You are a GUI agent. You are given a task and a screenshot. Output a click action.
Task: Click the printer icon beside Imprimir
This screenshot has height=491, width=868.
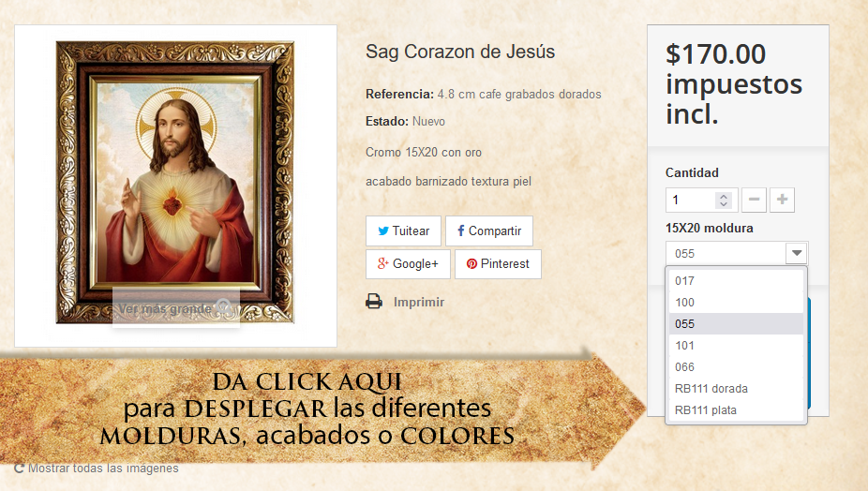(x=374, y=302)
